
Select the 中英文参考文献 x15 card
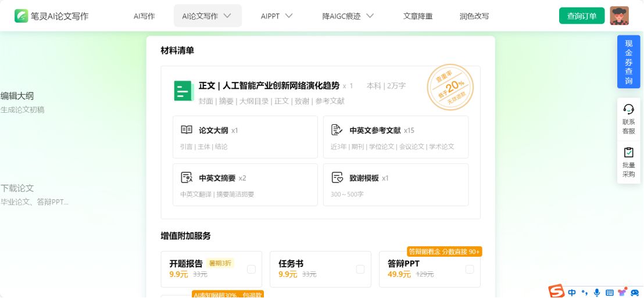coord(395,137)
